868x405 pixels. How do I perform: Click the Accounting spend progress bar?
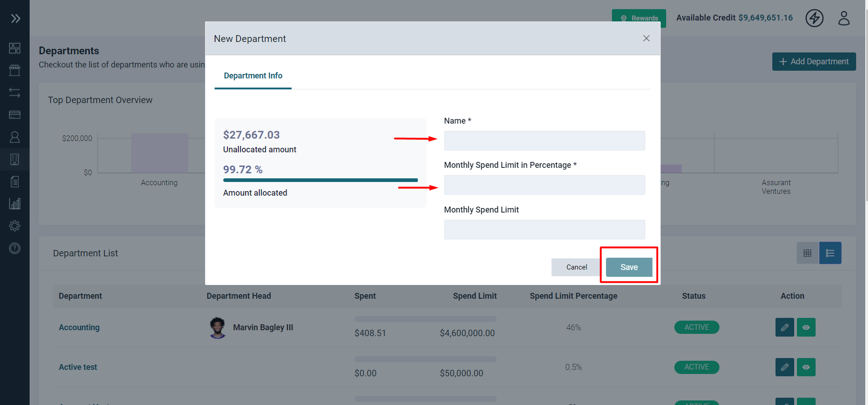426,319
